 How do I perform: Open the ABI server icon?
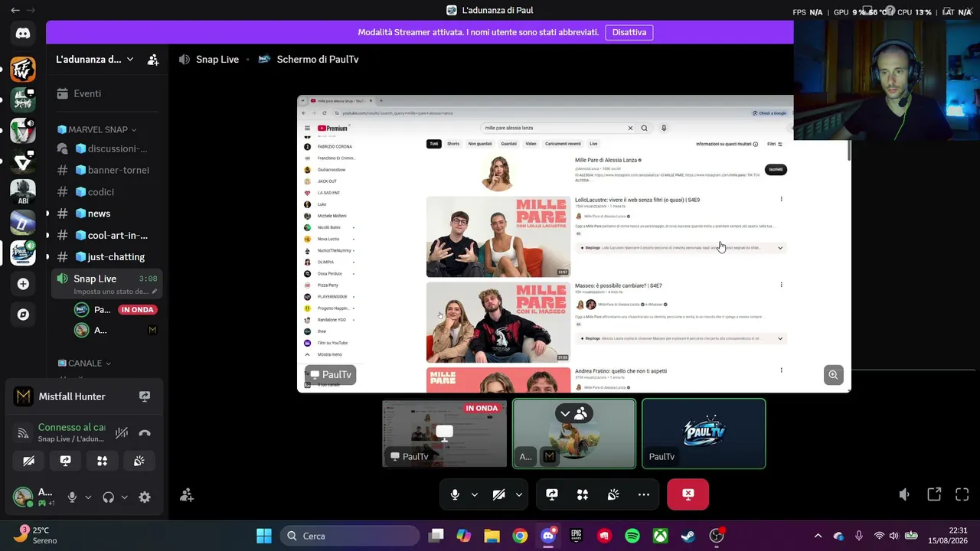23,191
